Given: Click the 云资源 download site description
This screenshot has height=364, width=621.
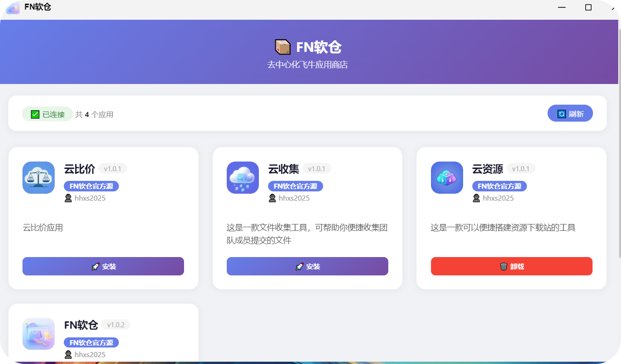Looking at the screenshot, I should click(503, 227).
